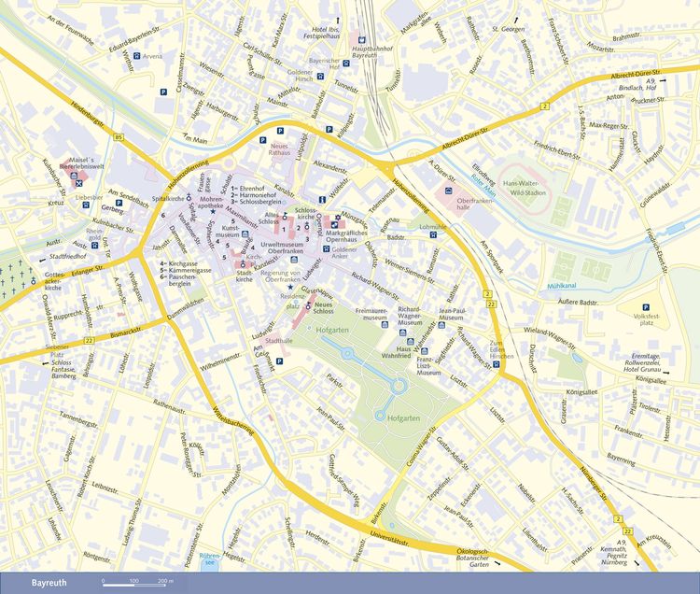Click the Spitalkirche church icon
This screenshot has width=700, height=594.
pos(189,196)
